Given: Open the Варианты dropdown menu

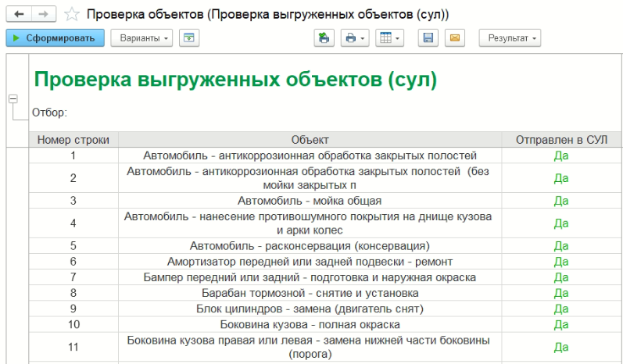Looking at the screenshot, I should point(141,37).
